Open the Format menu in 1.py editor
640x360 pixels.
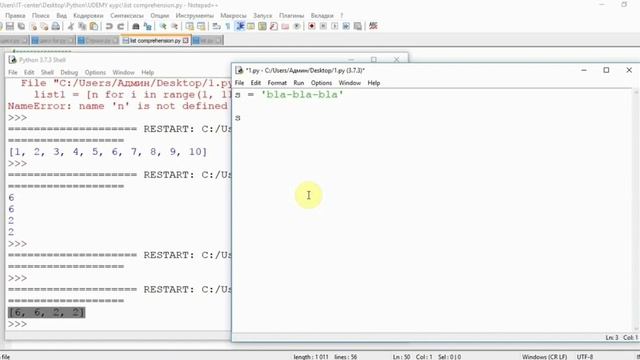pyautogui.click(x=277, y=83)
